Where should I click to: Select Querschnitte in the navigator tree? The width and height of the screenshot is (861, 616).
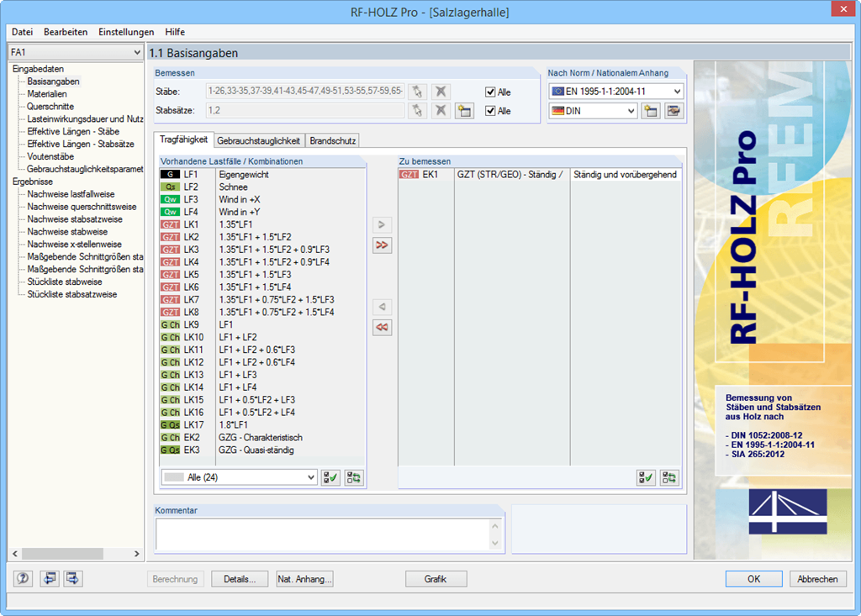(50, 107)
